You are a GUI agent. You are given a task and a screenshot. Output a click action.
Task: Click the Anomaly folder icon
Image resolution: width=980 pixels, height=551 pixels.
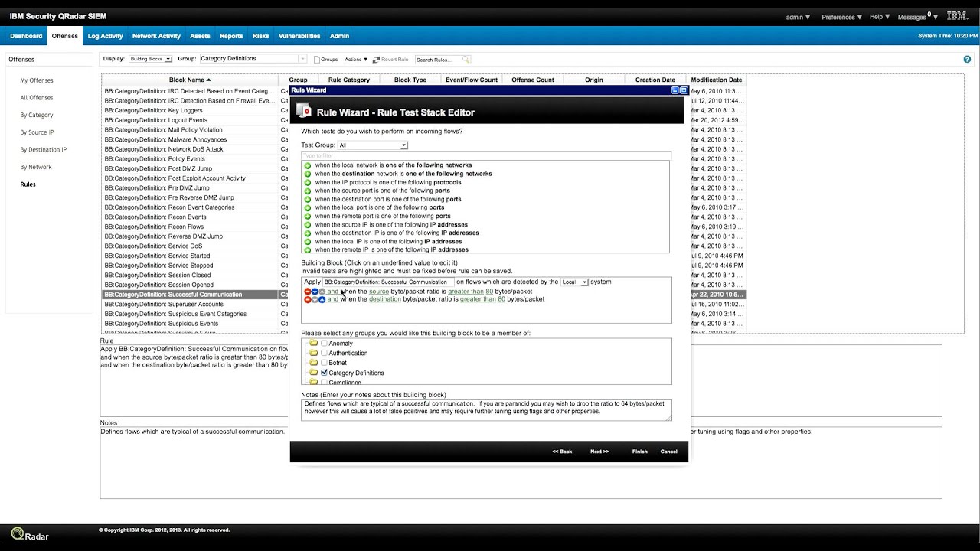pyautogui.click(x=313, y=344)
